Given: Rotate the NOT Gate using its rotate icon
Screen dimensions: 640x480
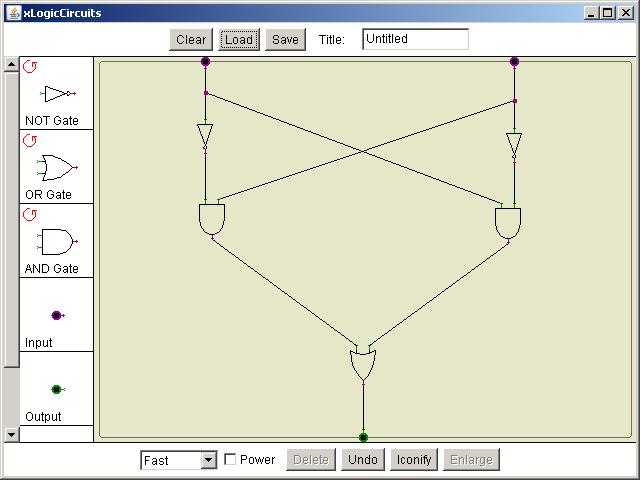Looking at the screenshot, I should pyautogui.click(x=30, y=66).
